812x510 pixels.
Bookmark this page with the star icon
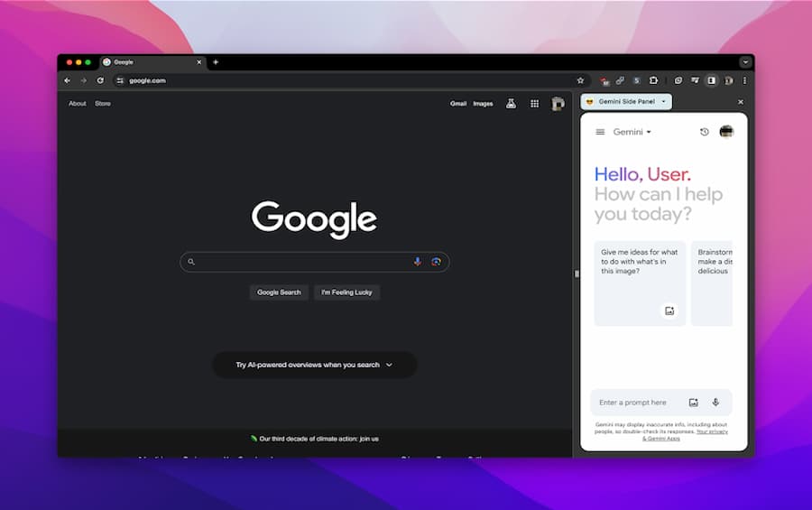click(580, 80)
